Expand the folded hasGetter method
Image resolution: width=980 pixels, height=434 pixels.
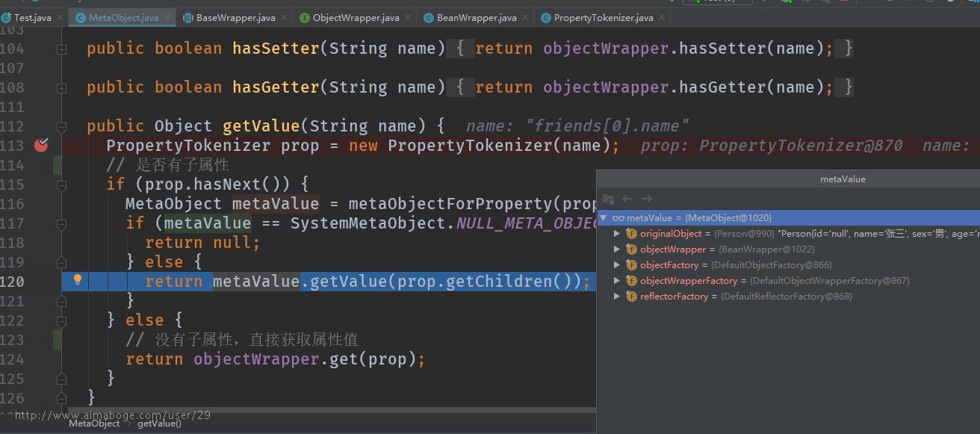(61, 87)
